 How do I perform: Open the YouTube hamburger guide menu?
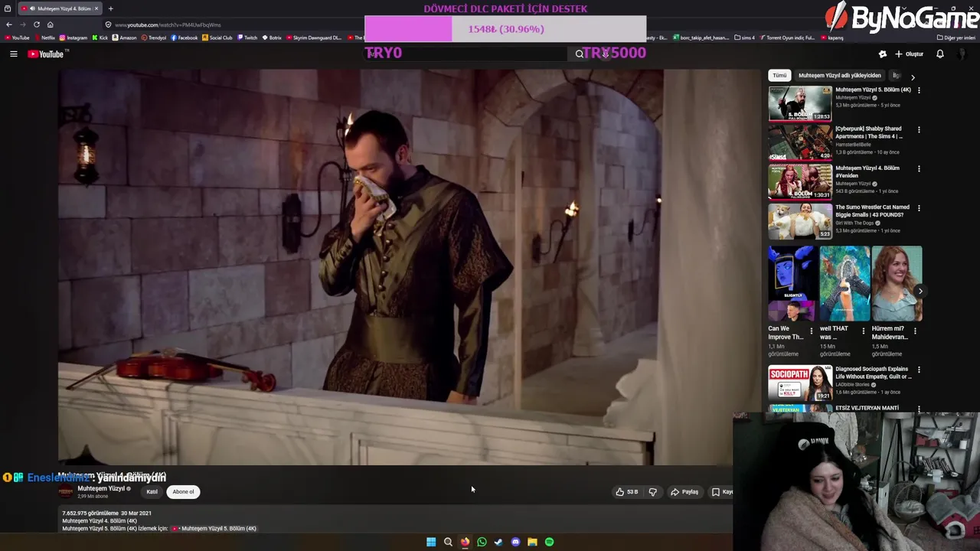pos(13,54)
